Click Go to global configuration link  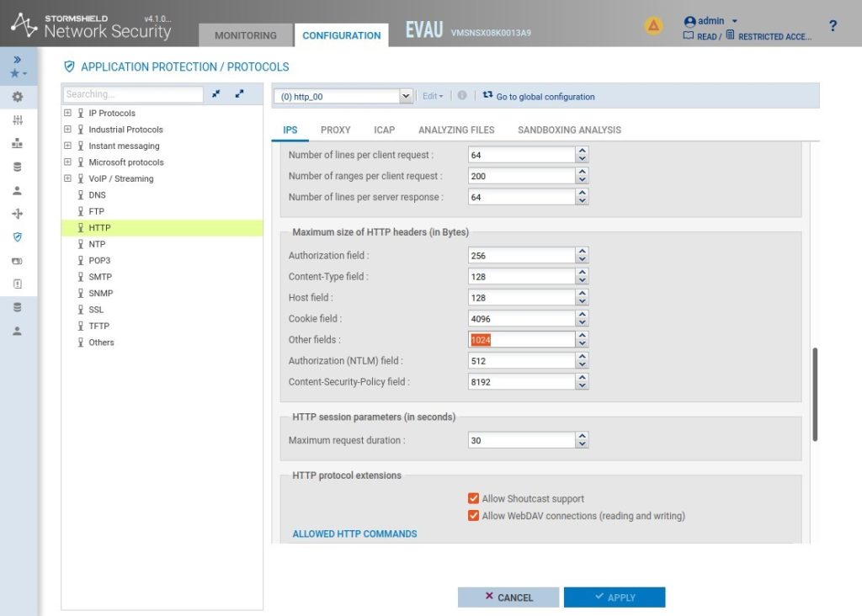[545, 97]
